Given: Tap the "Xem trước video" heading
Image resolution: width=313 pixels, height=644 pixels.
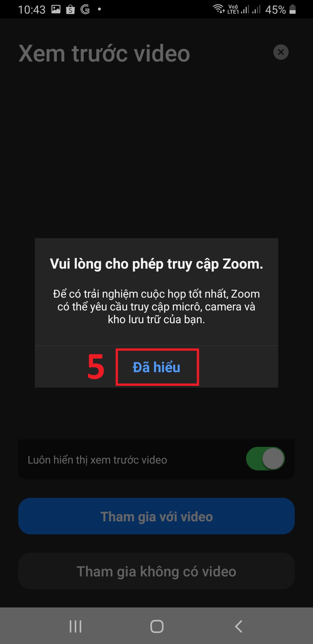Looking at the screenshot, I should [104, 53].
